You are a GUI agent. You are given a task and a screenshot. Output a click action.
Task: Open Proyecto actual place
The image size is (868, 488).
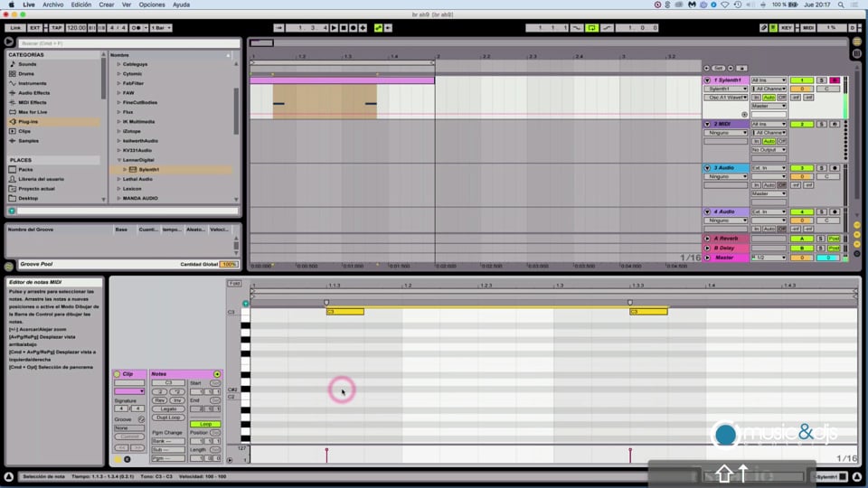pos(36,189)
